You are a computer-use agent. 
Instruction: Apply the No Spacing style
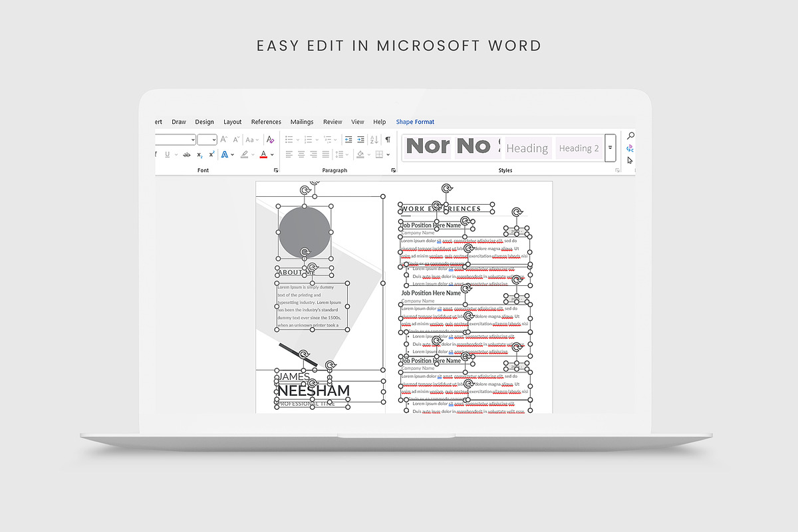tap(477, 146)
